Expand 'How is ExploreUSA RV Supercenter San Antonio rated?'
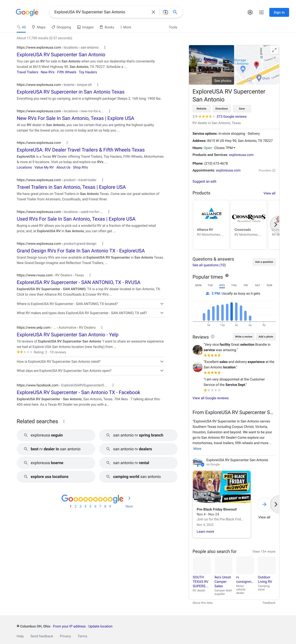Screen dimensions: 296x644 click(162, 361)
